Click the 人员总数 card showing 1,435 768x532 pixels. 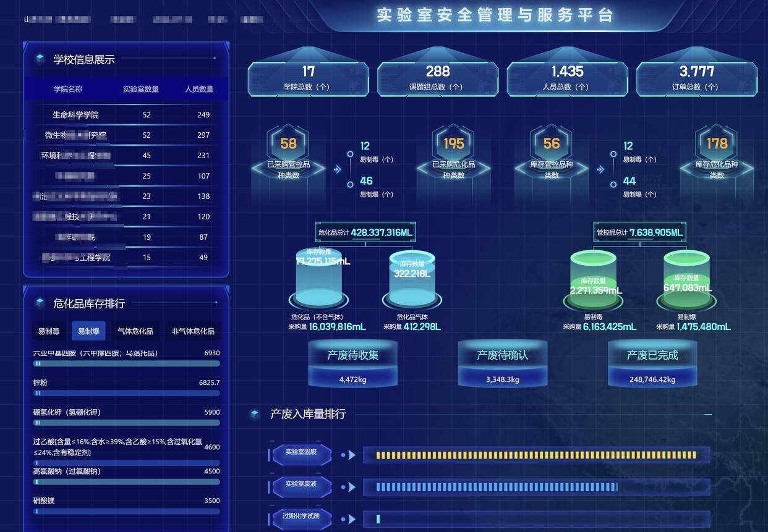point(567,78)
